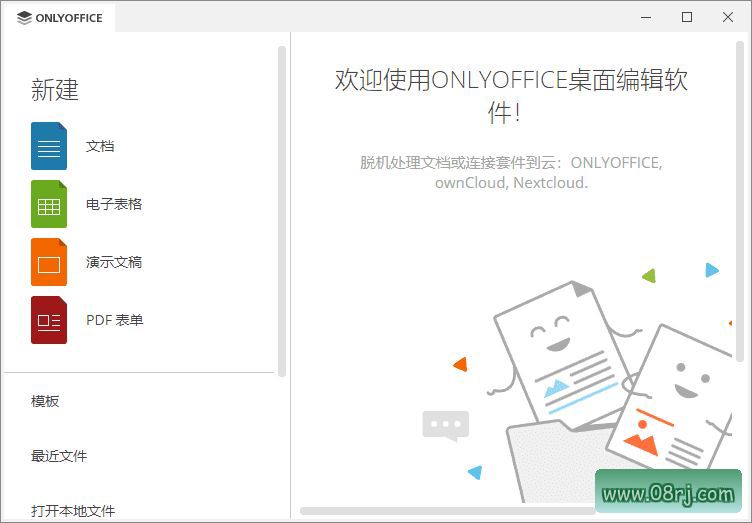The width and height of the screenshot is (752, 523).
Task: Create a new PDF 表单 via its label
Action: tap(115, 320)
